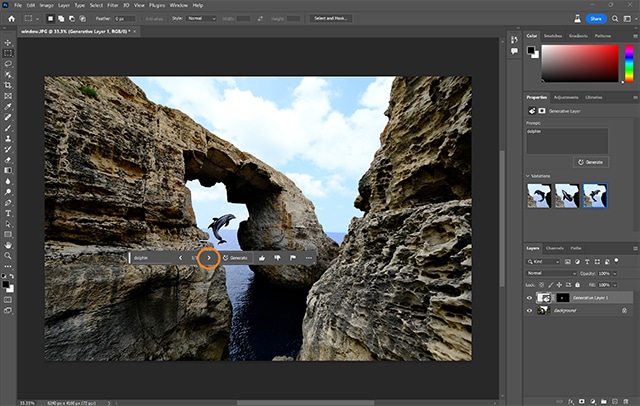Viewport: 640px width, 406px height.
Task: Click the Share button
Action: (x=595, y=18)
